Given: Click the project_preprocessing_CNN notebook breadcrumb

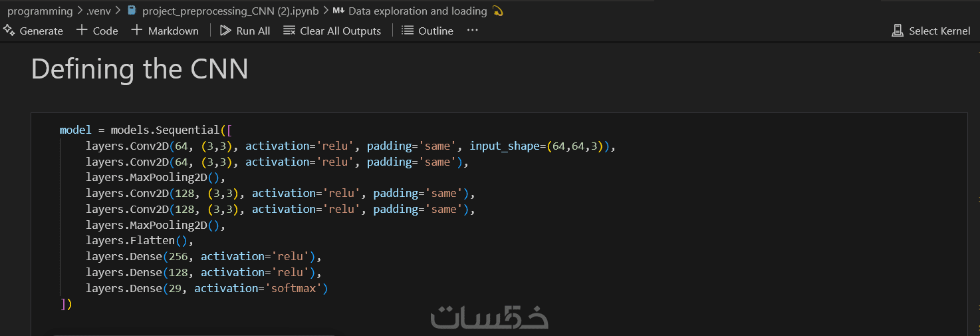Looking at the screenshot, I should [230, 11].
